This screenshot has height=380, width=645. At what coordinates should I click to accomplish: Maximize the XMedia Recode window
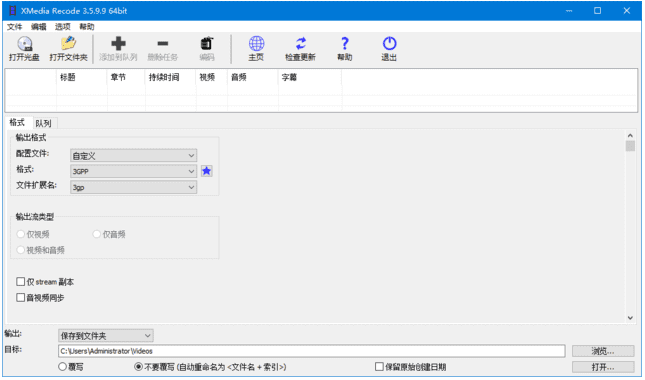[x=598, y=11]
